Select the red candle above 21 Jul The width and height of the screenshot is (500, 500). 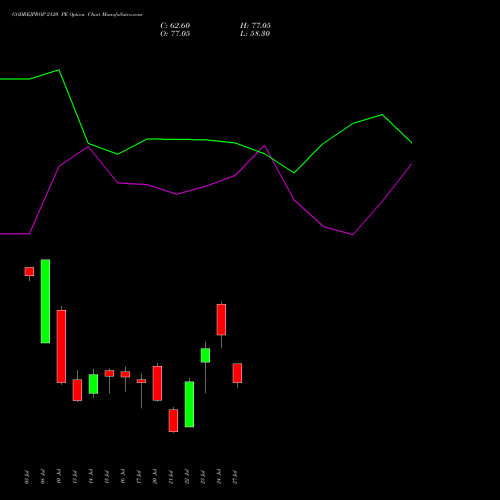tap(173, 420)
